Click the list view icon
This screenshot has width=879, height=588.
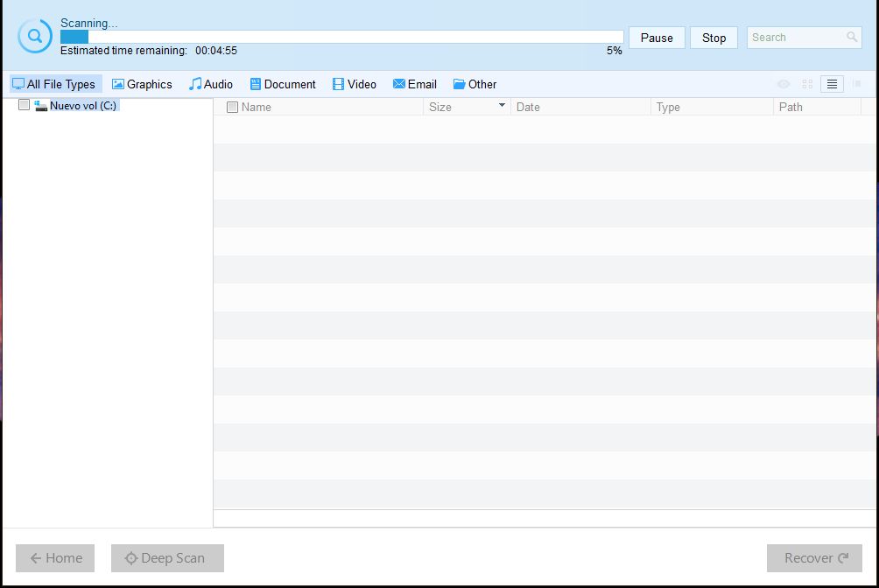[x=831, y=84]
